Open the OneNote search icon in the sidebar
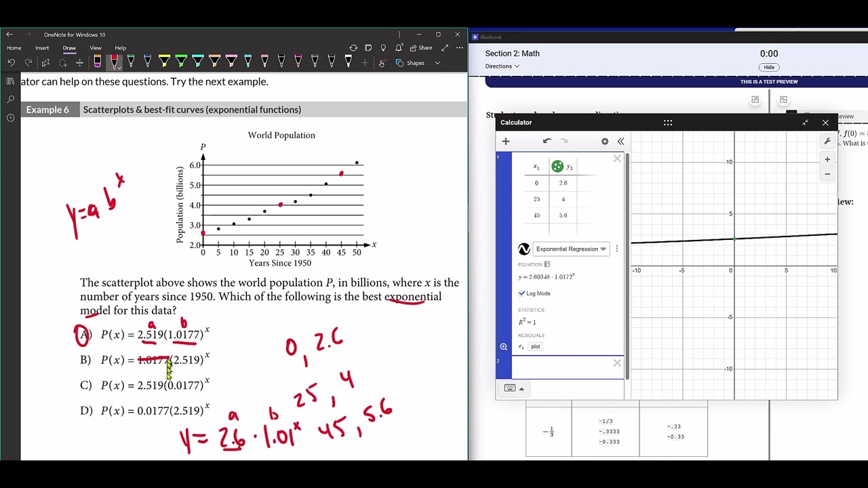Viewport: 868px width, 488px height. click(10, 100)
